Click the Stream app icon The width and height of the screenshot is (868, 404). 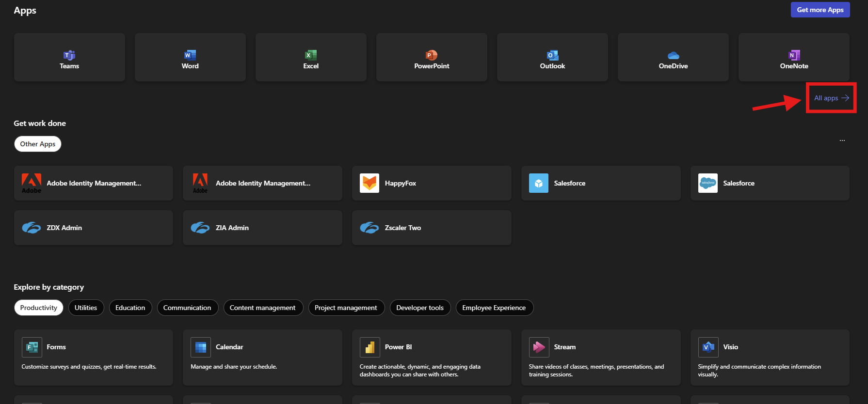point(539,347)
